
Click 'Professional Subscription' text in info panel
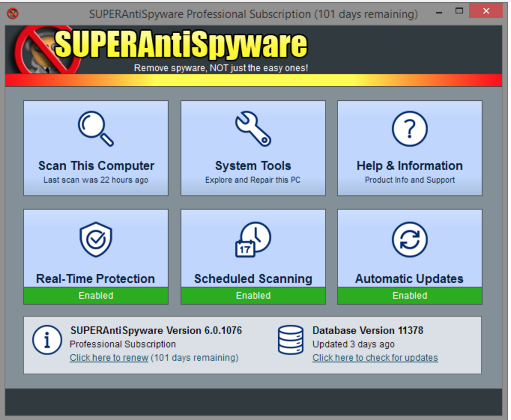pos(123,344)
